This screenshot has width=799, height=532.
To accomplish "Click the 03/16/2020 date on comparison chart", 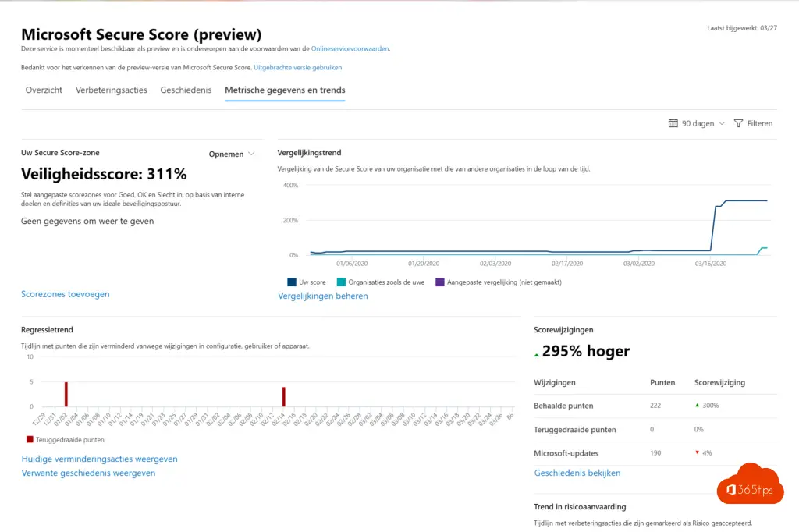I will point(710,264).
